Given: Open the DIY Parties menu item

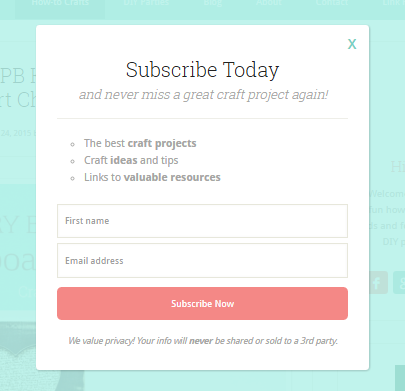Looking at the screenshot, I should tap(146, 3).
